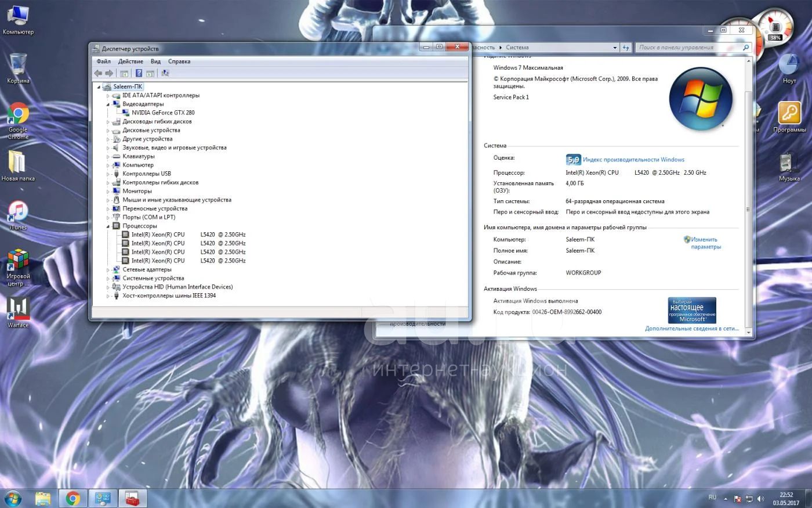Collapse the Saleem-ПК root node
812x508 pixels.
pos(99,87)
